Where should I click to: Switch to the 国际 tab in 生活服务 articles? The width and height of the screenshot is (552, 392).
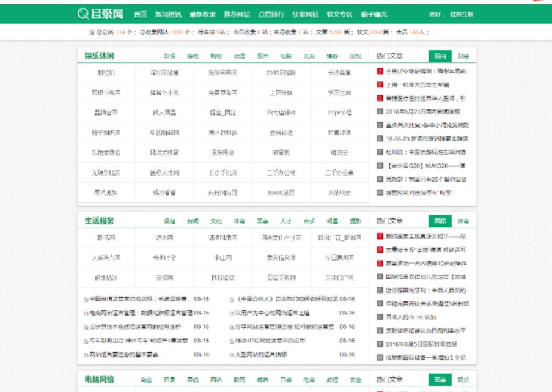tap(439, 220)
